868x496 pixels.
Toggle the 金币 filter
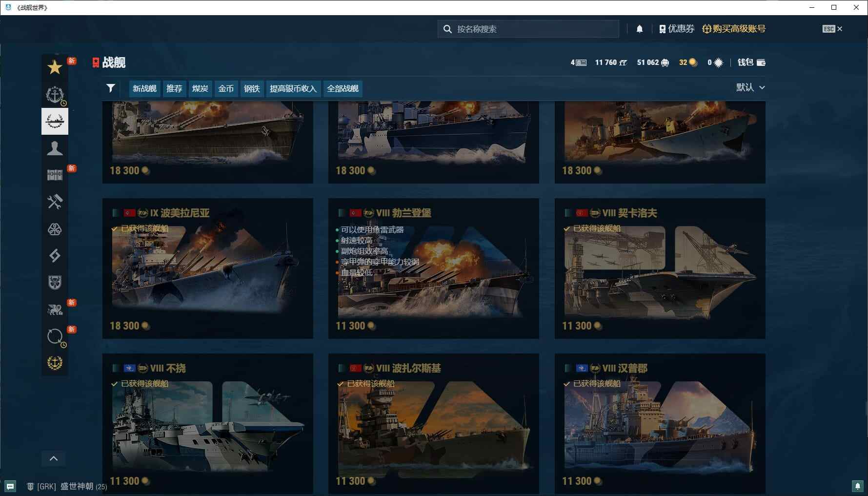coord(226,88)
